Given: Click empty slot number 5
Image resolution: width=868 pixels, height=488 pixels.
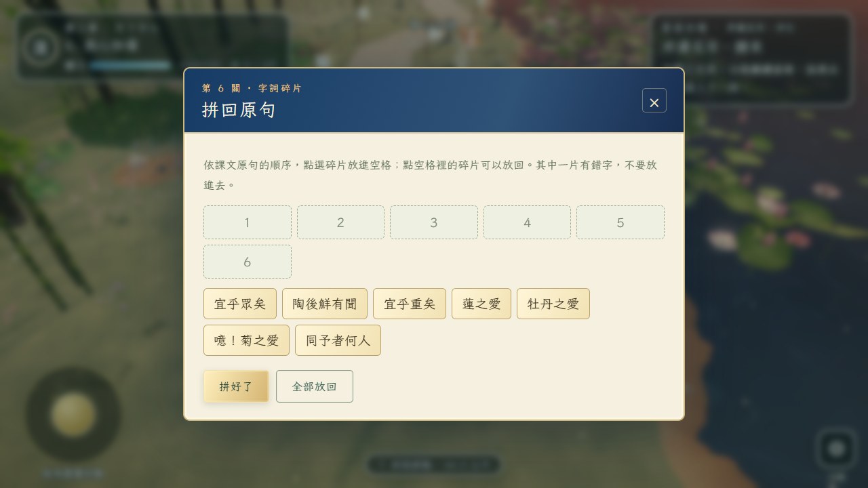Looking at the screenshot, I should pyautogui.click(x=620, y=222).
